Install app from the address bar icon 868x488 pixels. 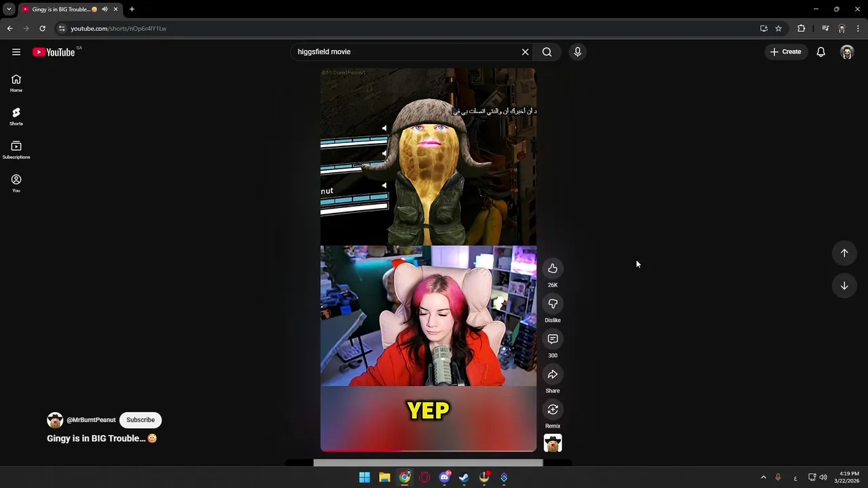pyautogui.click(x=764, y=28)
